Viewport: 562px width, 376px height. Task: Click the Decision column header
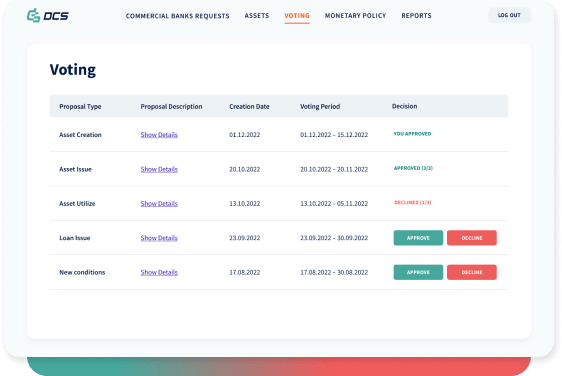[x=404, y=106]
